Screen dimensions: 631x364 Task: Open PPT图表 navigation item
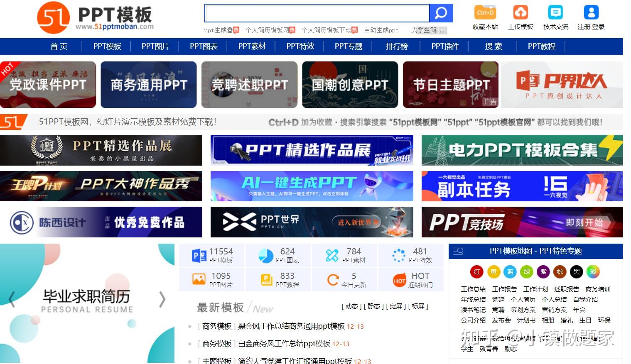pos(204,46)
